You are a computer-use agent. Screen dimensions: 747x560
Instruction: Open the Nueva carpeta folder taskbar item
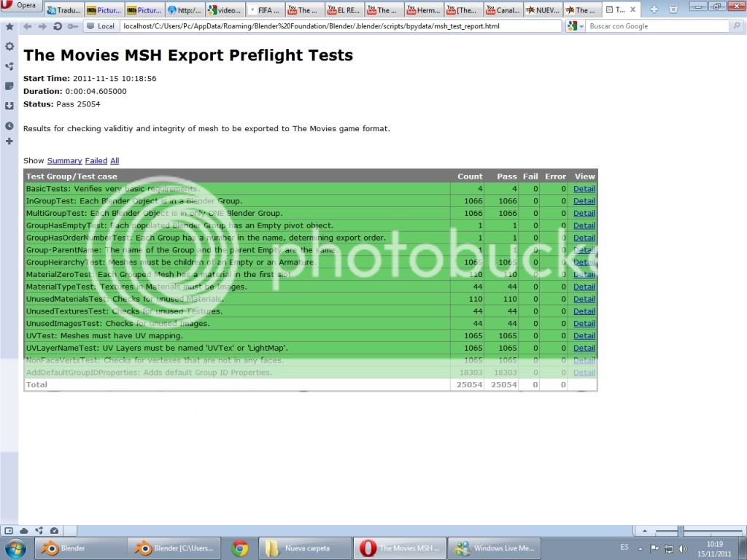(306, 548)
